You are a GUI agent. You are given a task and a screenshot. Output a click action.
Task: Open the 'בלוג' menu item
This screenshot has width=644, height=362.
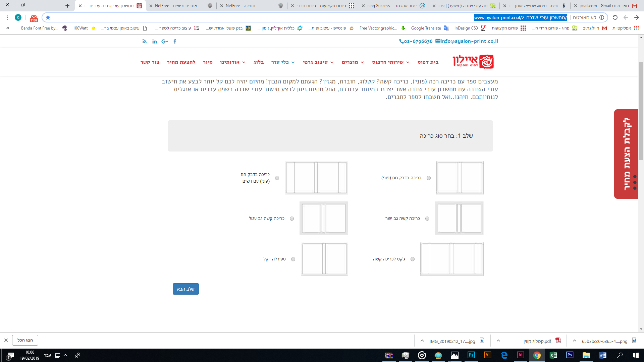259,62
